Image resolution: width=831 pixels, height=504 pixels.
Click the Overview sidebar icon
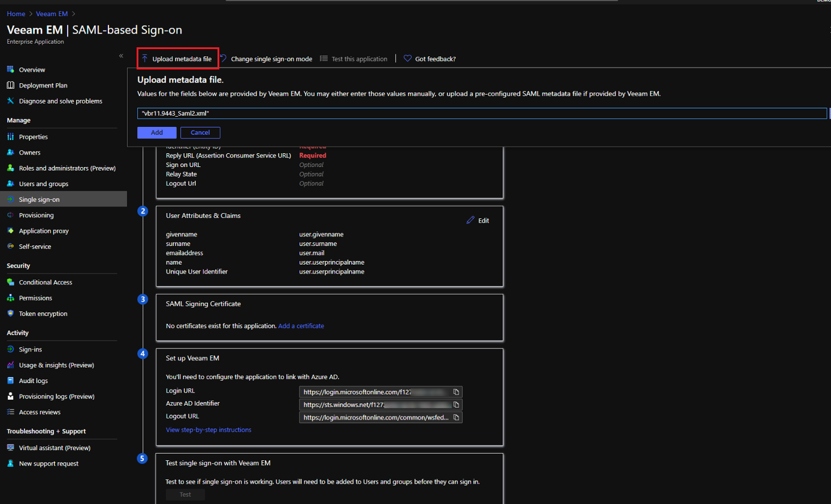10,69
